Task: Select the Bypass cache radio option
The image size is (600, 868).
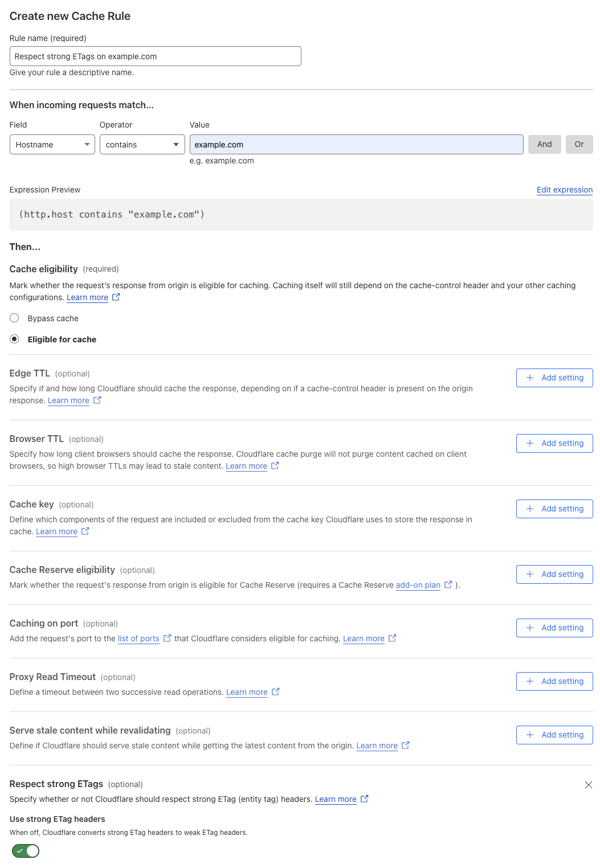Action: pyautogui.click(x=15, y=318)
